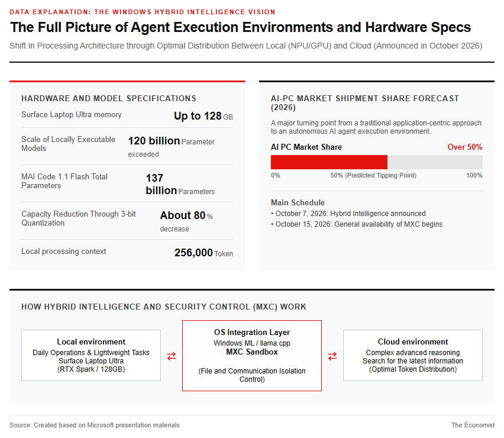Click the "(RTX Spark / 128GB)" text
This screenshot has width=504, height=438.
point(91,369)
